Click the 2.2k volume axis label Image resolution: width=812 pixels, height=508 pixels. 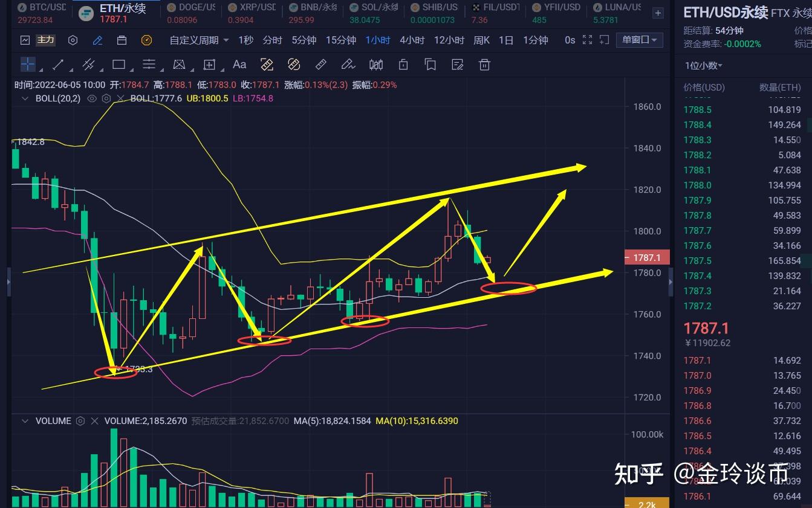tap(648, 503)
